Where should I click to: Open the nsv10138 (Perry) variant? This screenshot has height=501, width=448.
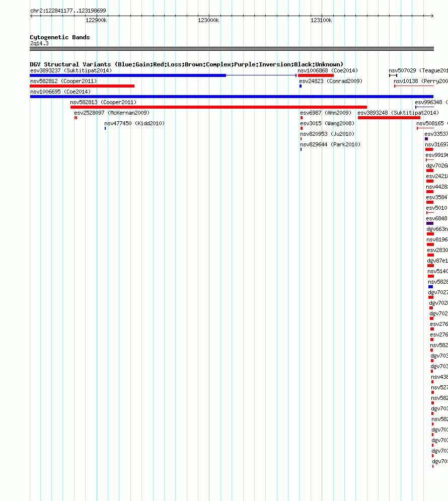414,86
